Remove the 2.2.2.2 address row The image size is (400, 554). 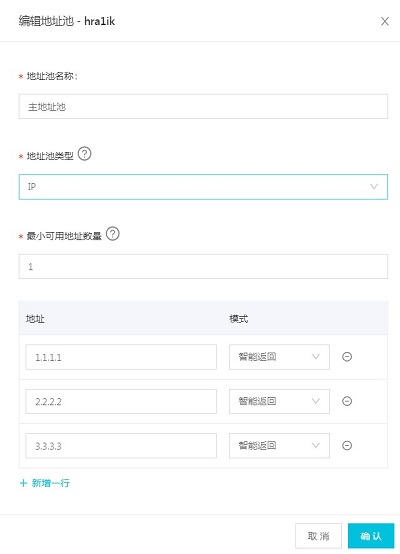click(x=347, y=401)
